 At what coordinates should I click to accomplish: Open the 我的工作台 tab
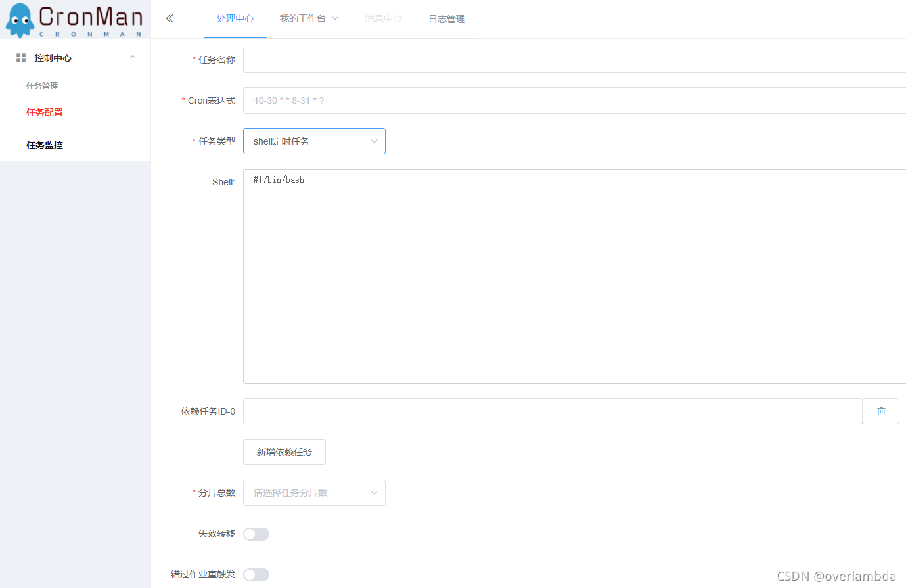coord(303,18)
